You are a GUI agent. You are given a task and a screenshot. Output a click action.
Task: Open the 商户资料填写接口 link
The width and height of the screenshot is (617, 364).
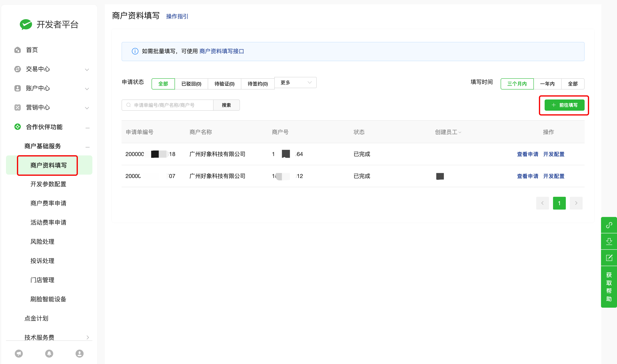(x=222, y=51)
